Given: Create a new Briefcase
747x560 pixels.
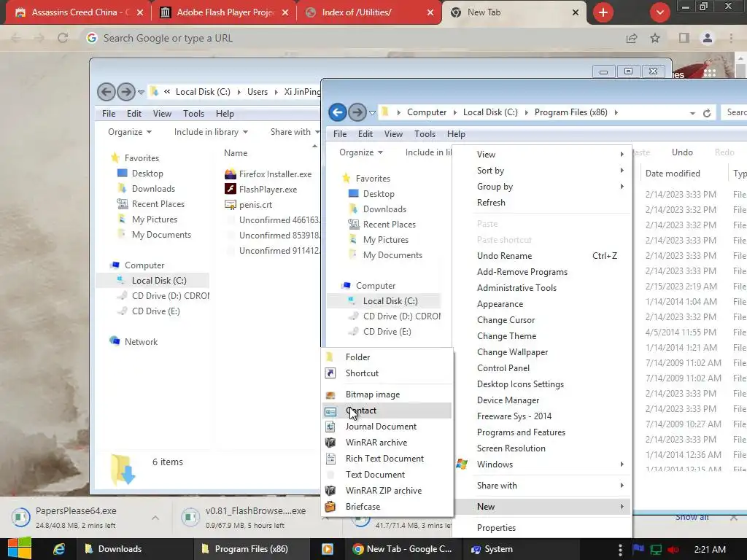Looking at the screenshot, I should 387,507.
